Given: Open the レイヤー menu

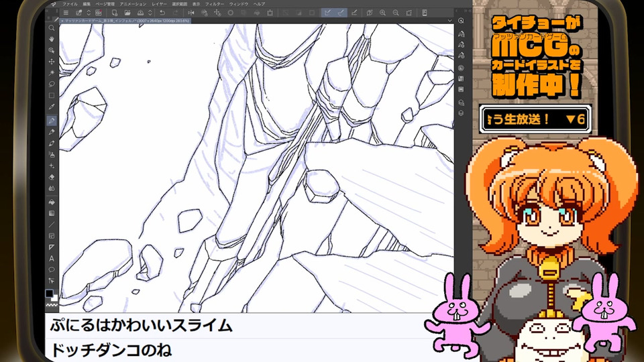Looking at the screenshot, I should [x=160, y=4].
